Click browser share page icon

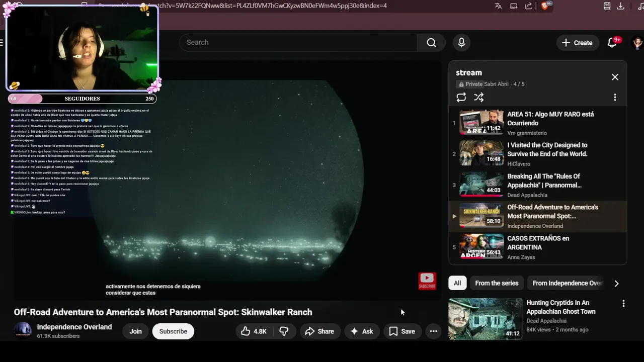(x=529, y=6)
